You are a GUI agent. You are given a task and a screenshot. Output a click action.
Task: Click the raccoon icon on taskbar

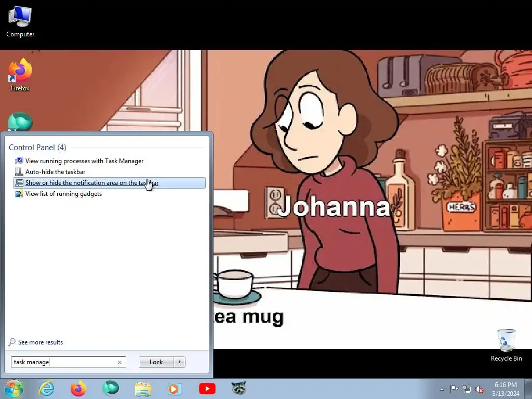(x=239, y=388)
